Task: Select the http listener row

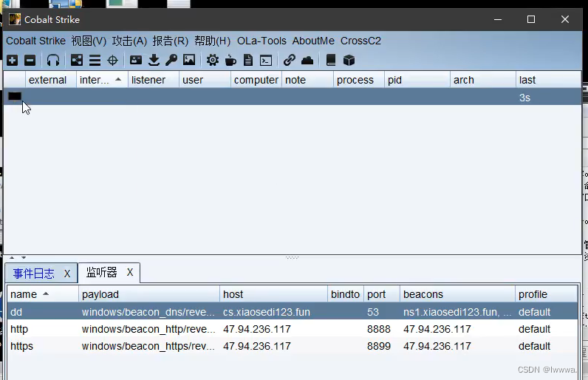Action: click(x=293, y=328)
